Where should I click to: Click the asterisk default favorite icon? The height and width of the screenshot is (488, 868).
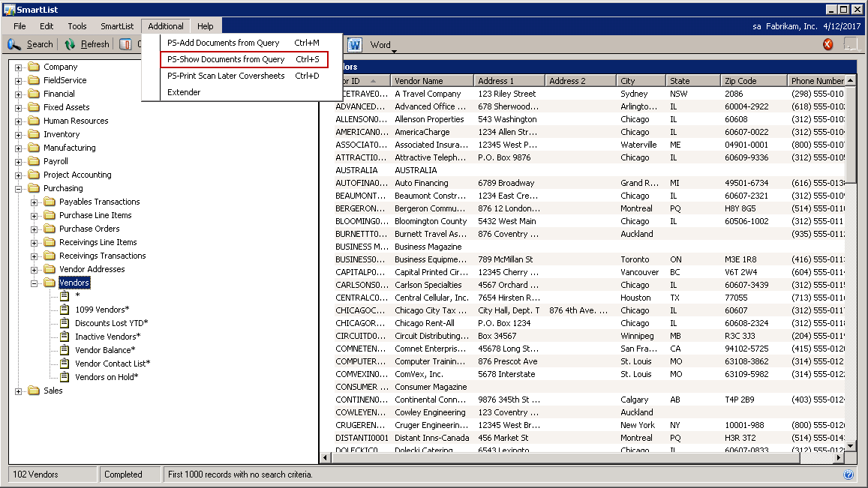point(65,296)
